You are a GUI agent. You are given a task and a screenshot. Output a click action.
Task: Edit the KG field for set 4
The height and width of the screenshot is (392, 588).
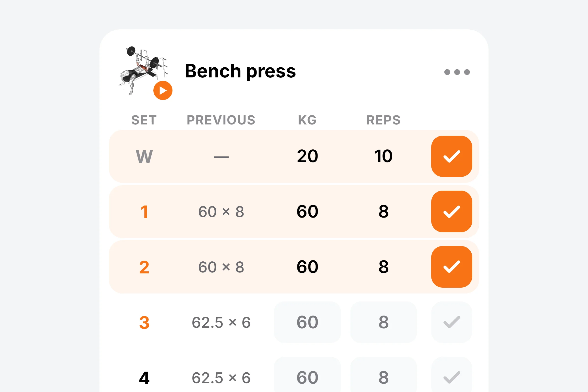307,375
